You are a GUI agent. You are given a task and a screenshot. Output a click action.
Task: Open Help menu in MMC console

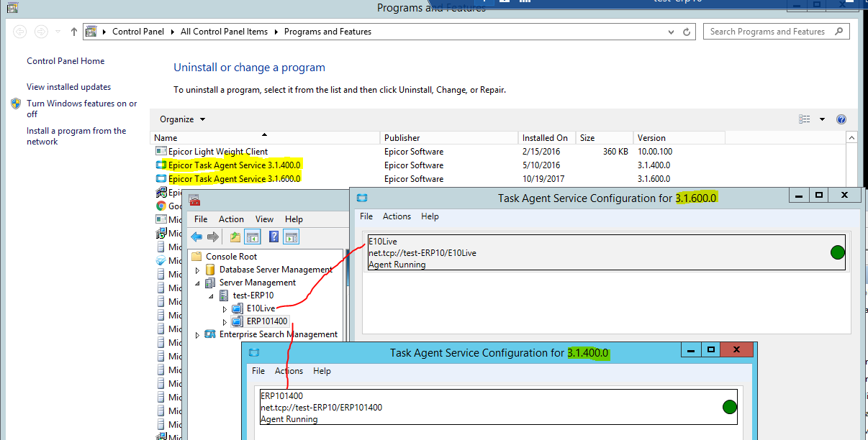coord(294,219)
